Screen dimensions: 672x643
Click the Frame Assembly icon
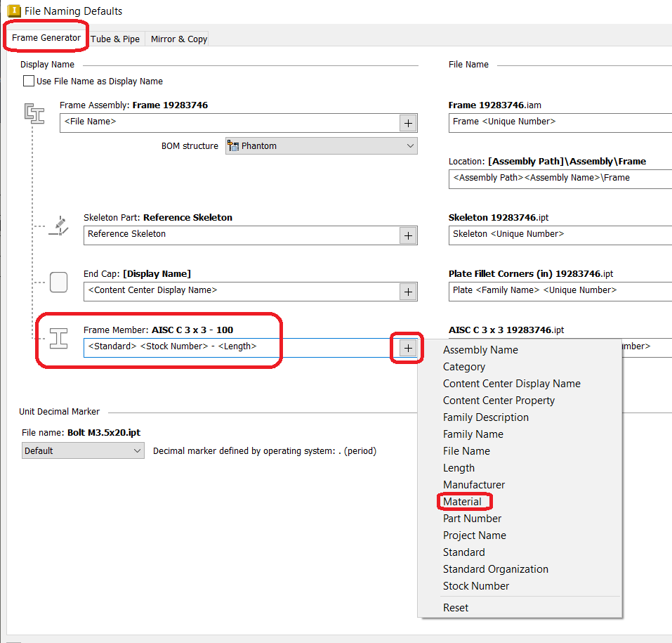[34, 114]
